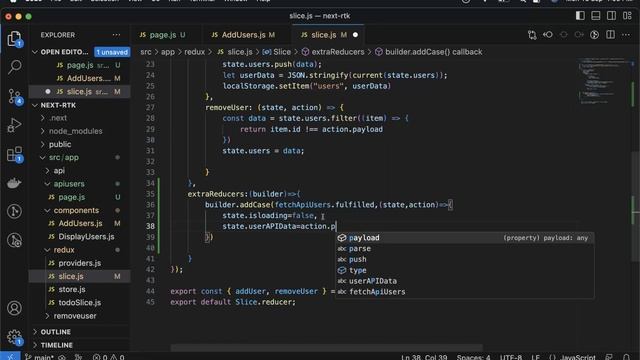Screen dimensions: 640x360
Task: Open AddUsers.js in components folder
Action: [x=80, y=223]
